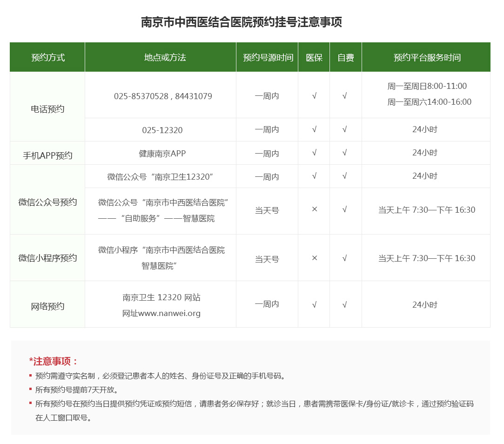Click the 025-12320 hotline number
This screenshot has height=444, width=504.
[162, 130]
